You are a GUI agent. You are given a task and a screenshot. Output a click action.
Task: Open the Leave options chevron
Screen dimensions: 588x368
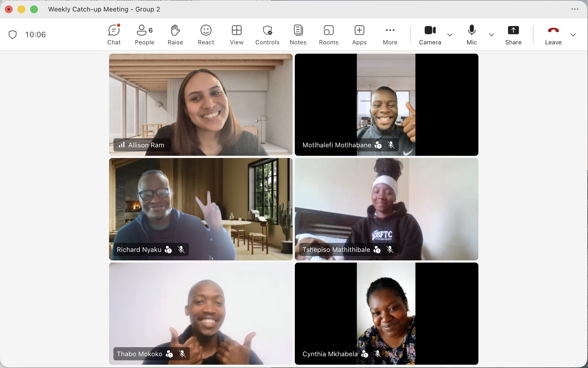tap(573, 35)
